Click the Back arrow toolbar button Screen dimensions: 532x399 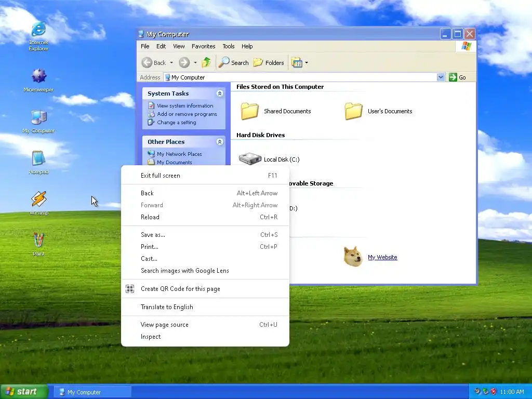[x=154, y=62]
